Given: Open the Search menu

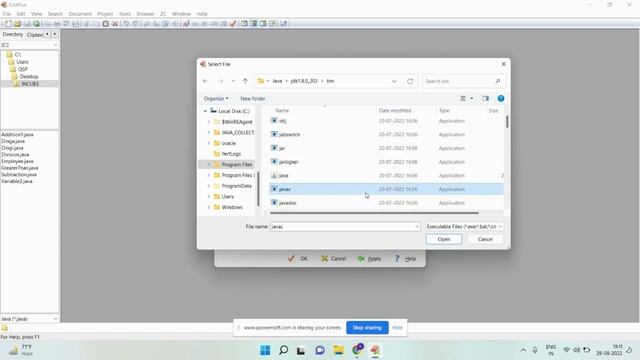Looking at the screenshot, I should 55,14.
